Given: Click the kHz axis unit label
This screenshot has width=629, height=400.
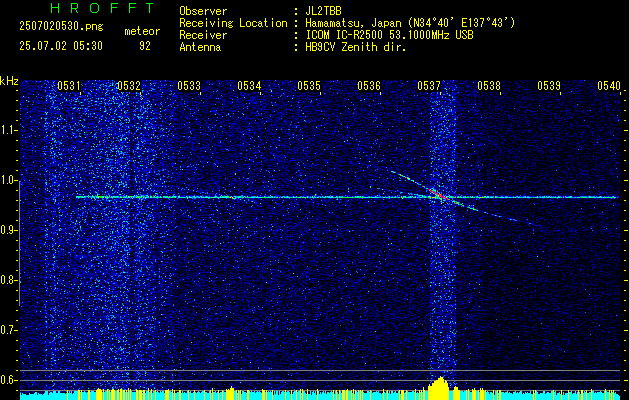Looking at the screenshot, I should 9,81.
